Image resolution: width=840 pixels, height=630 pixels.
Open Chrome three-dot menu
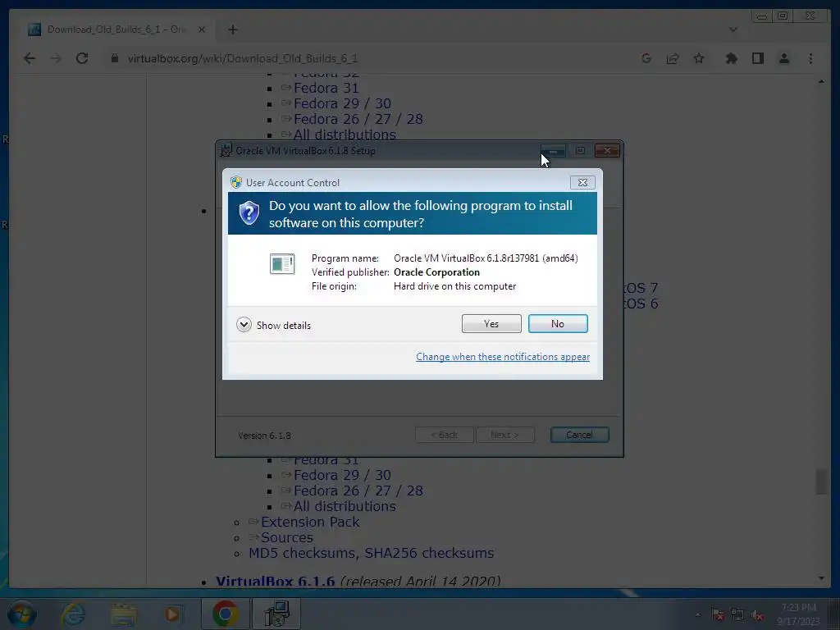(x=810, y=58)
